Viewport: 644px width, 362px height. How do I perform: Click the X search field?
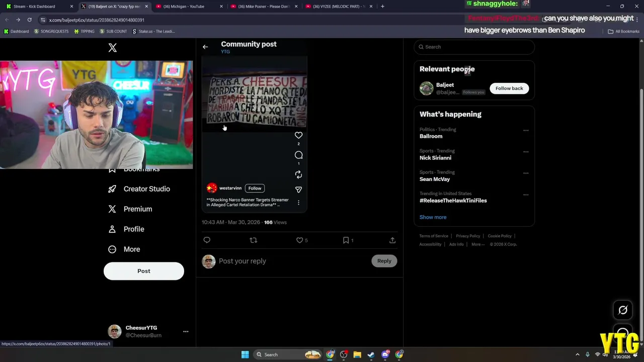(x=474, y=47)
